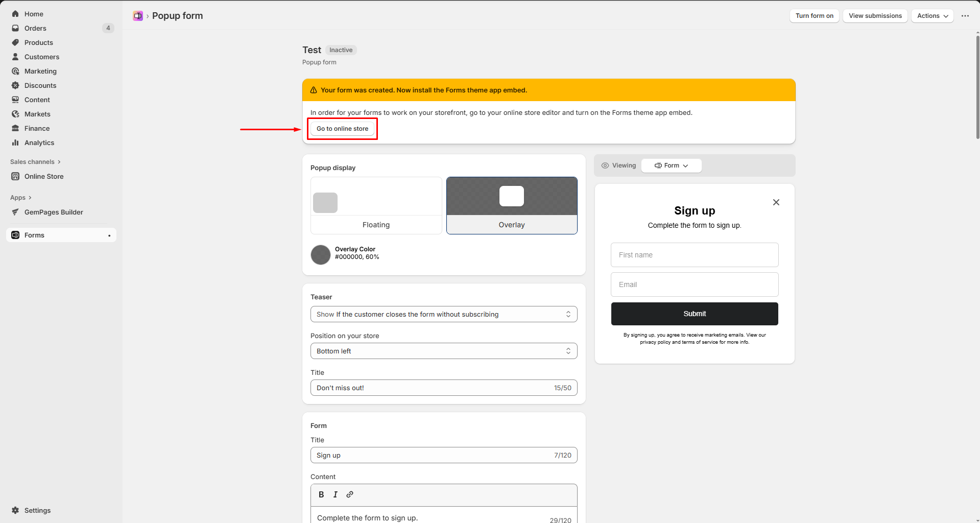Click the Forms app breadcrumb icon

(x=138, y=16)
